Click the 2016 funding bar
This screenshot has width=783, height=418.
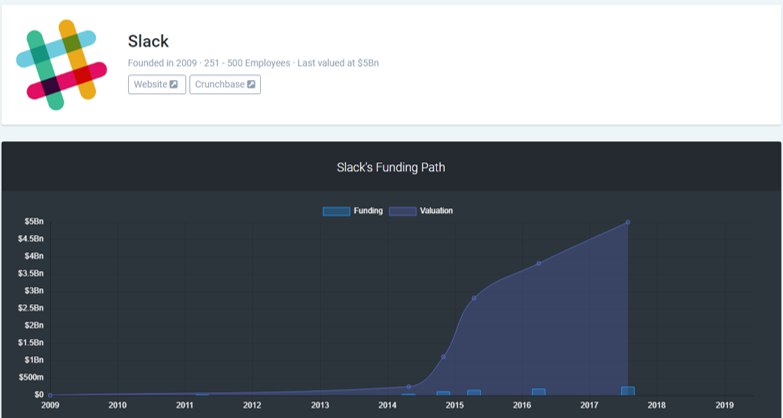(538, 392)
